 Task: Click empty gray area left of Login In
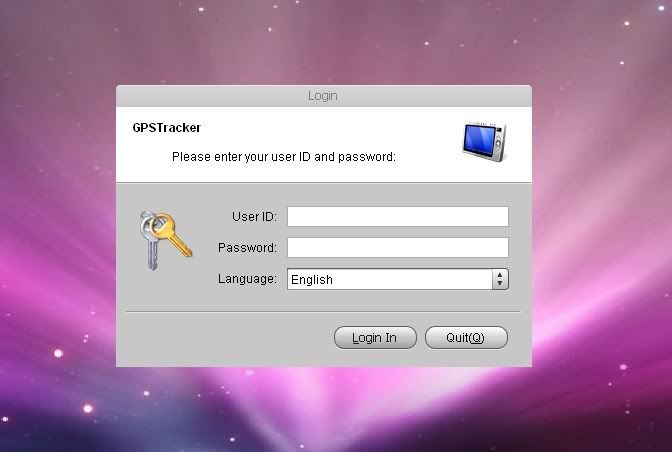[227, 338]
